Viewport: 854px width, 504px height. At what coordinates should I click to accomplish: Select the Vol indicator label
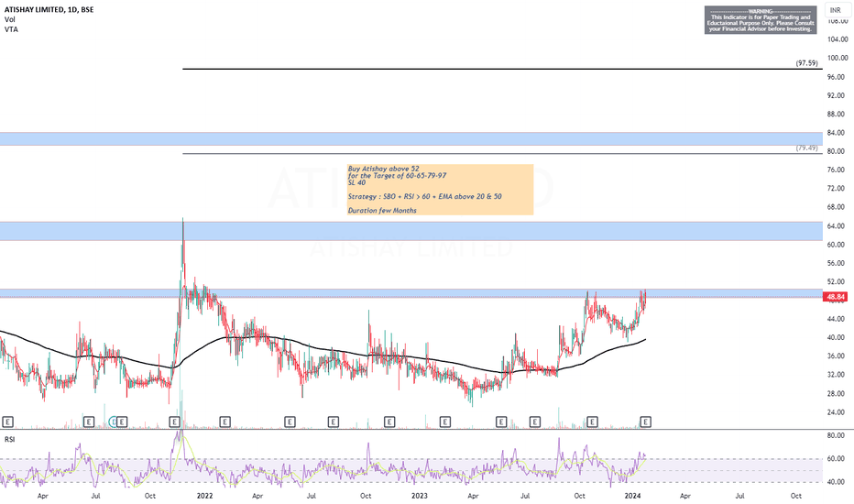click(10, 19)
